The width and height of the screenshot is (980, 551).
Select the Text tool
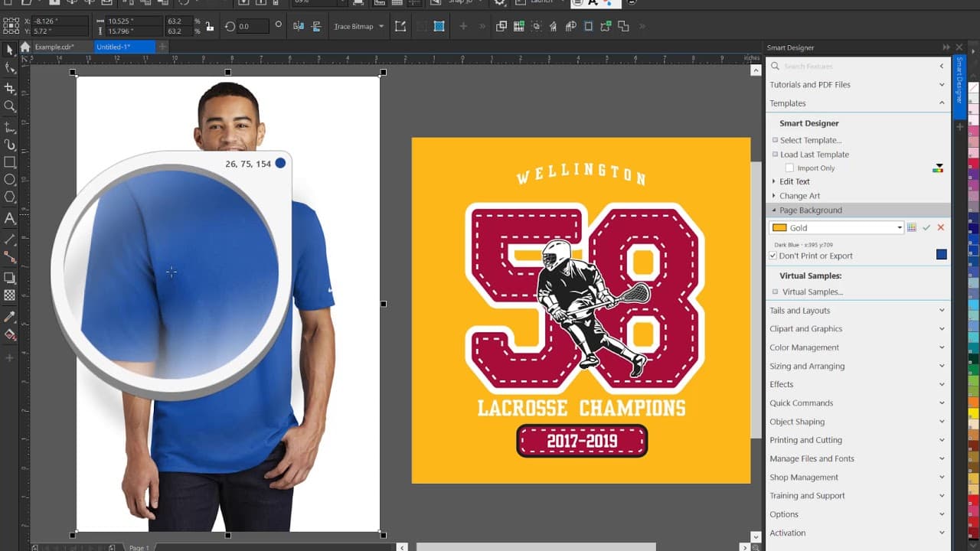[x=10, y=218]
